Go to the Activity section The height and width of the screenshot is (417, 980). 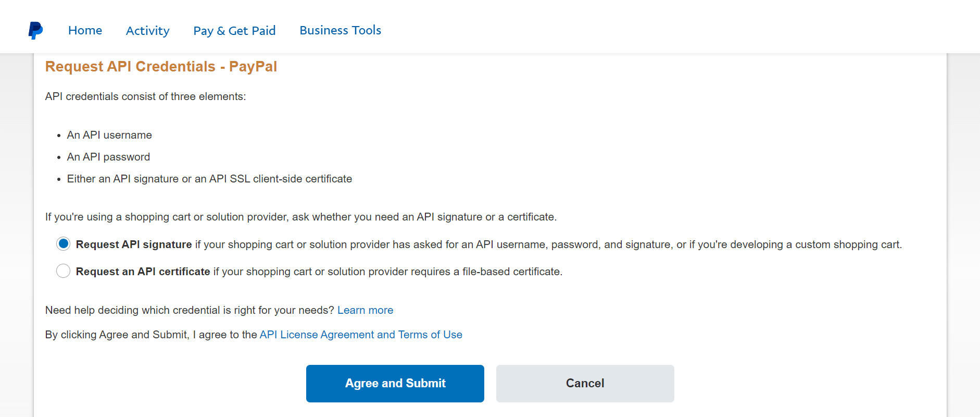coord(147,31)
